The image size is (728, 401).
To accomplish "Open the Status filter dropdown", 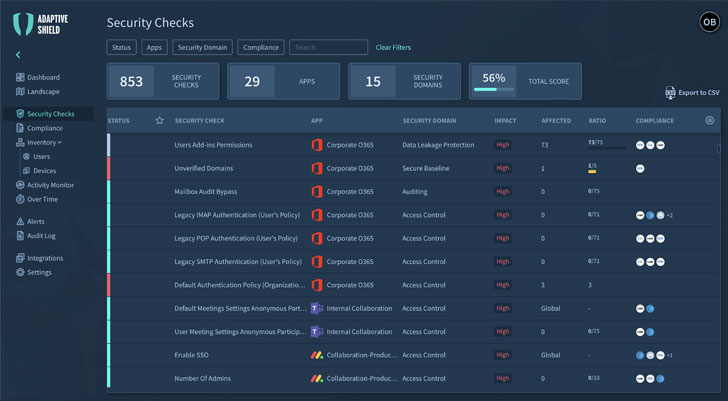I will [121, 47].
